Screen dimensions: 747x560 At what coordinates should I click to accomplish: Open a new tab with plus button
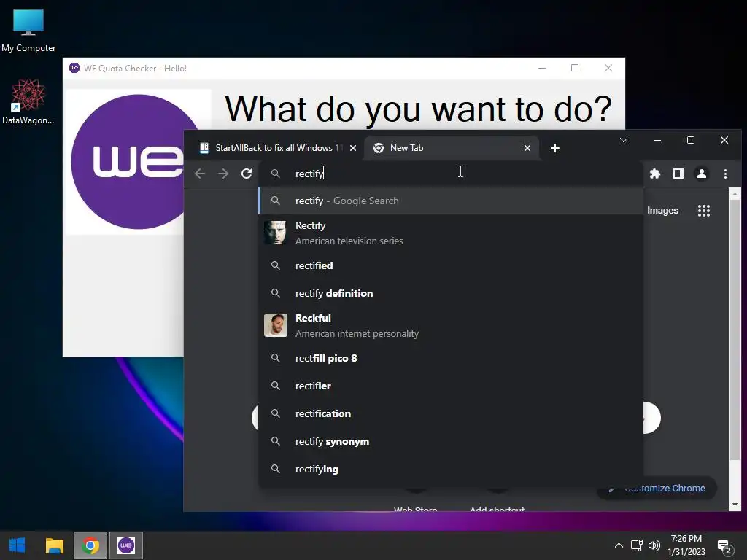[555, 148]
